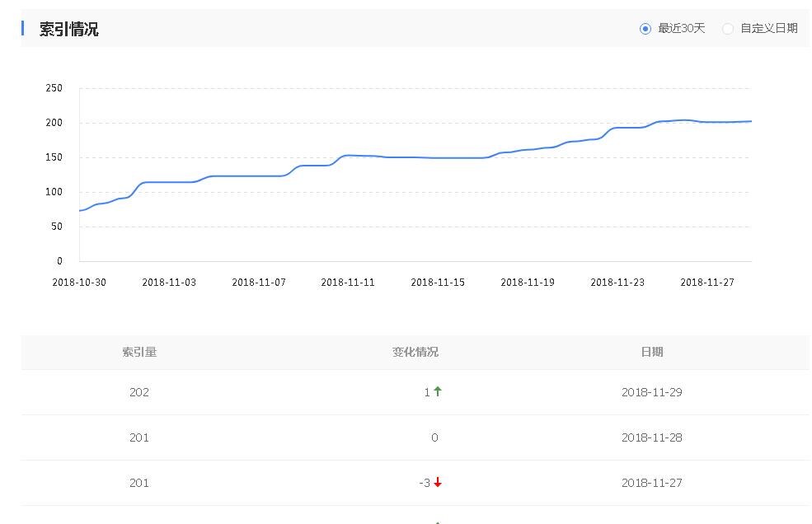
Task: Click the 2018-11-27 date cell in table
Action: 651,483
